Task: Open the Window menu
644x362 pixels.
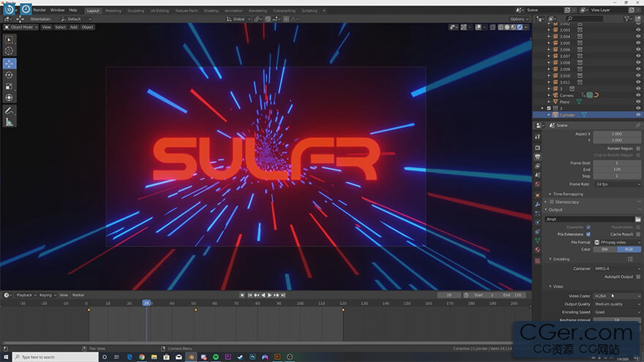Action: 57,10
